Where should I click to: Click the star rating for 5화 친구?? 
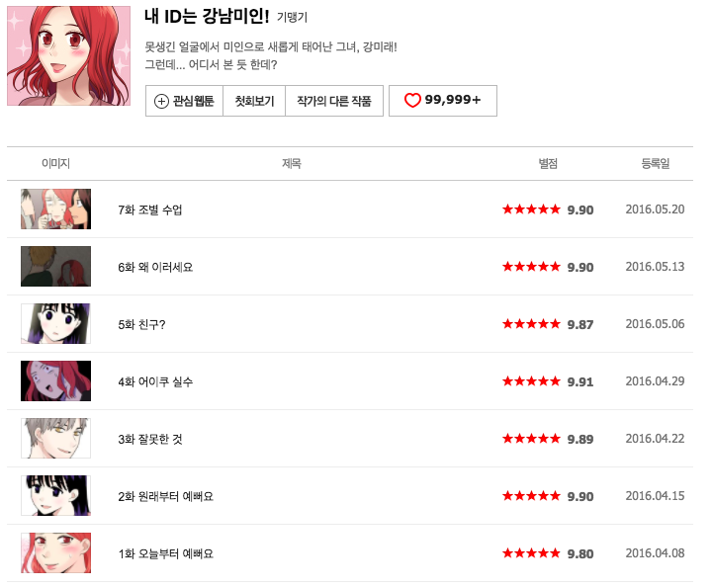[x=531, y=325]
